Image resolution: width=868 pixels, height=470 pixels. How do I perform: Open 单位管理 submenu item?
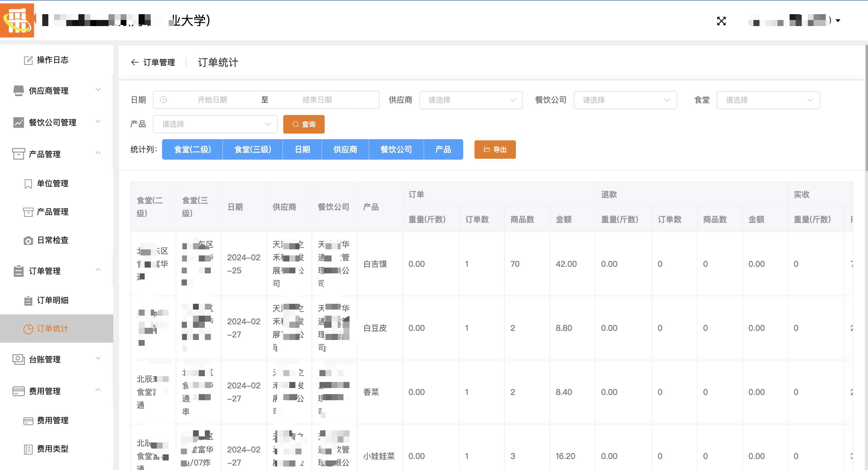pyautogui.click(x=53, y=183)
